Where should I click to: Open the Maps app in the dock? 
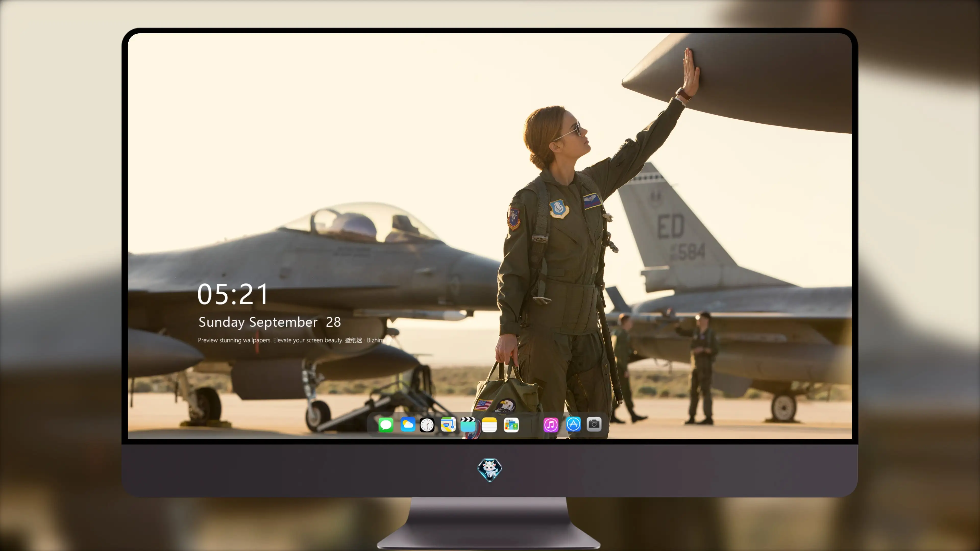click(448, 424)
